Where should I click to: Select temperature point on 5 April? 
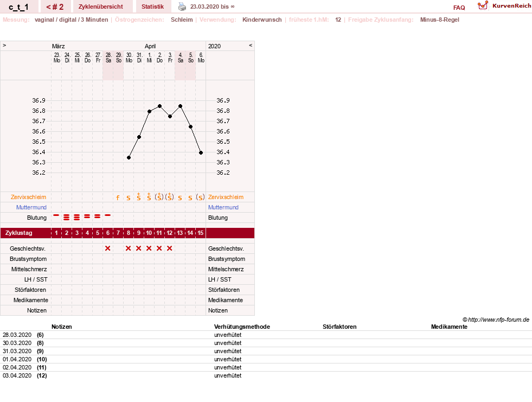tap(191, 126)
